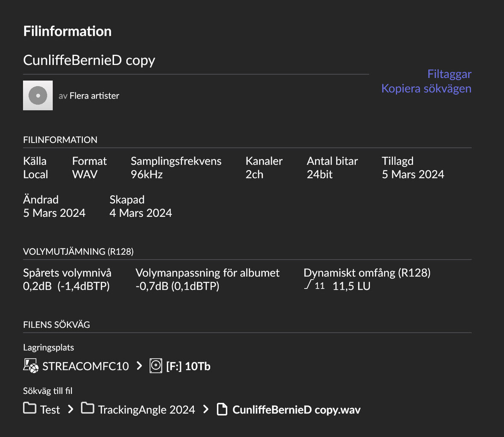Click the file icon for CunliffeBernieD copy.wav
This screenshot has width=504, height=437.
pos(222,409)
